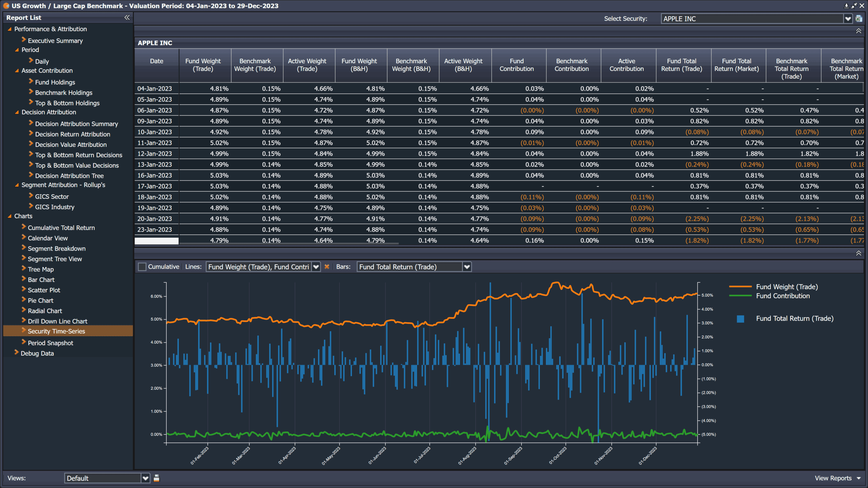The width and height of the screenshot is (868, 488).
Task: Click the restore window icon in title bar
Action: [854, 6]
